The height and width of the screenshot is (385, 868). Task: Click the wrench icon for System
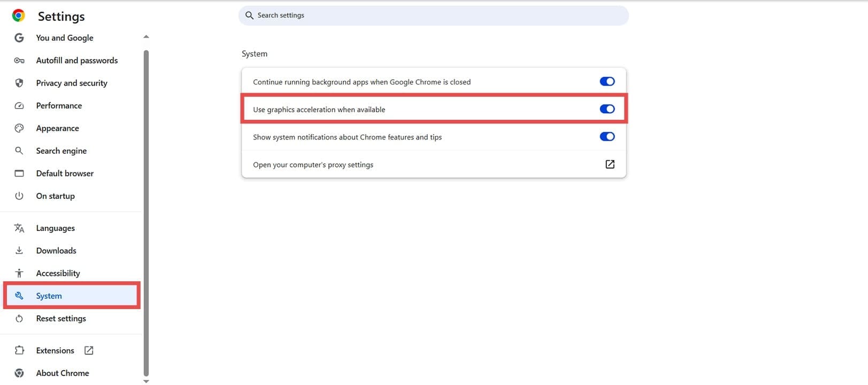point(19,296)
